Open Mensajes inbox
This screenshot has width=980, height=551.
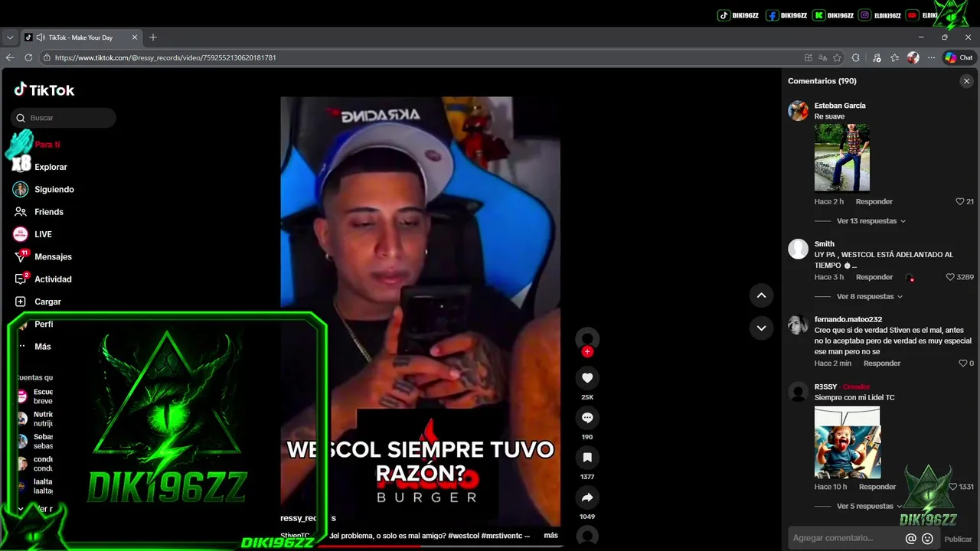53,257
